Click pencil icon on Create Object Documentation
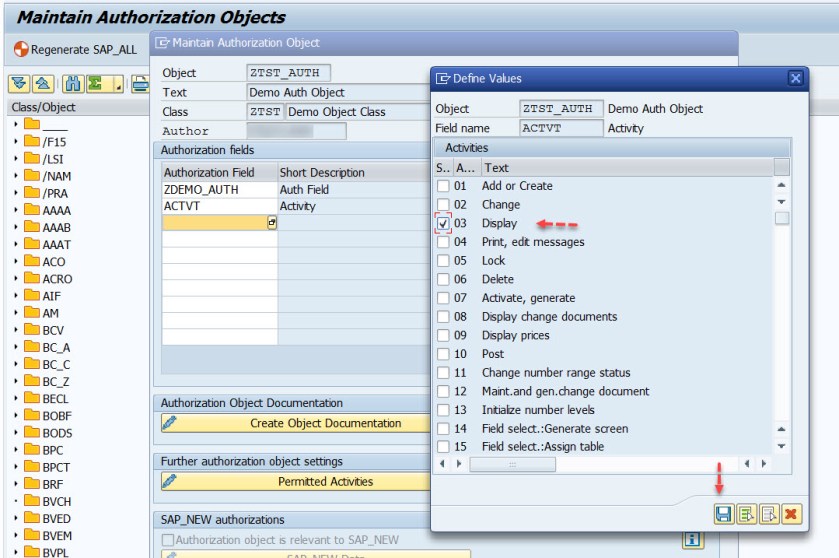839x558 pixels. (170, 423)
